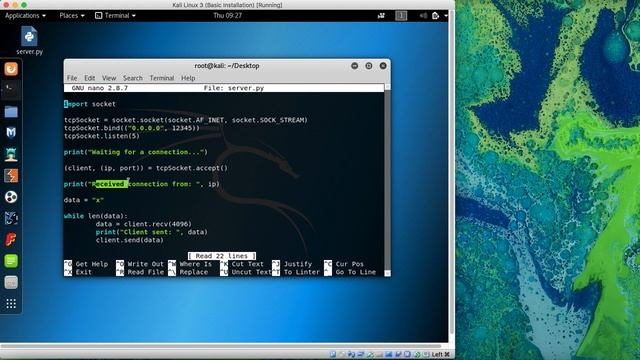Open the View menu in terminal window
This screenshot has height=360, width=640.
[x=109, y=78]
